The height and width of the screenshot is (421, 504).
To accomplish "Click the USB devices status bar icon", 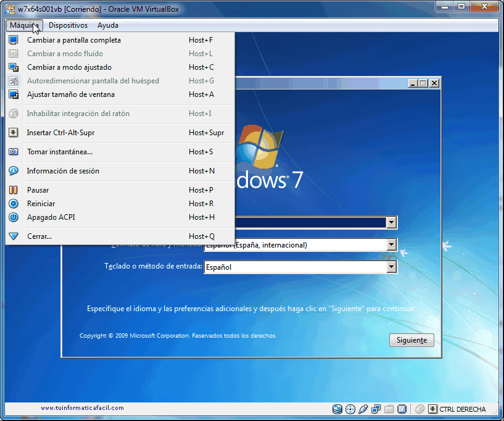I will pyautogui.click(x=363, y=409).
